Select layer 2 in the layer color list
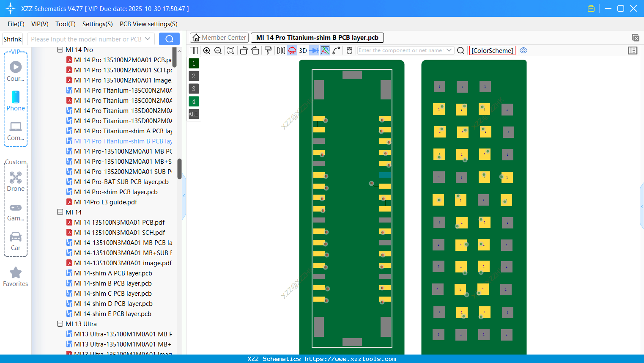This screenshot has width=644, height=363. point(193,76)
